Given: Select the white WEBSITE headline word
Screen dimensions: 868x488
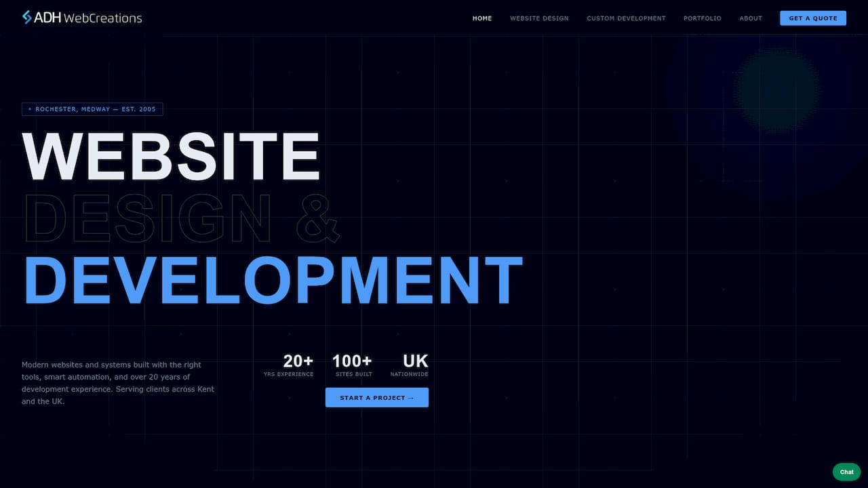Looking at the screenshot, I should click(171, 156).
